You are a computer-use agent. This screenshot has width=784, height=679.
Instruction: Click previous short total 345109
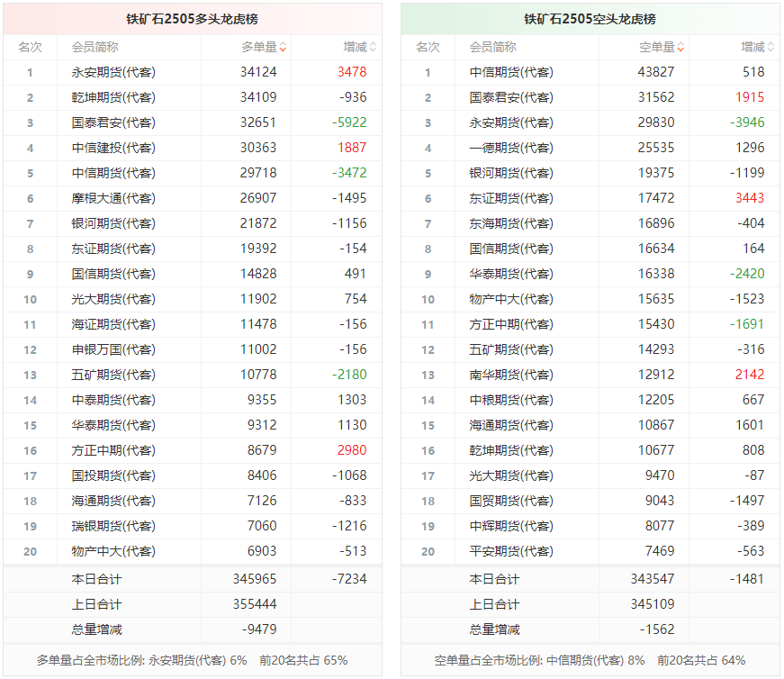[653, 604]
